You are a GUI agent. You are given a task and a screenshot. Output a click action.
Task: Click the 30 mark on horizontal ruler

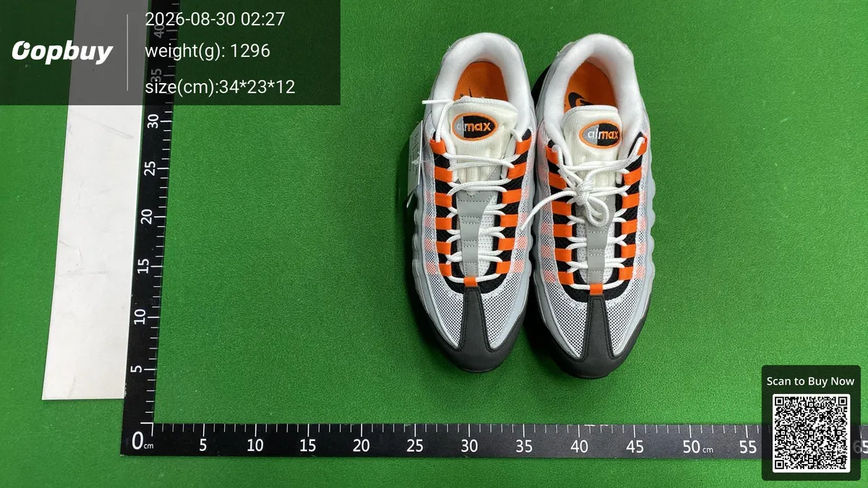tap(469, 447)
